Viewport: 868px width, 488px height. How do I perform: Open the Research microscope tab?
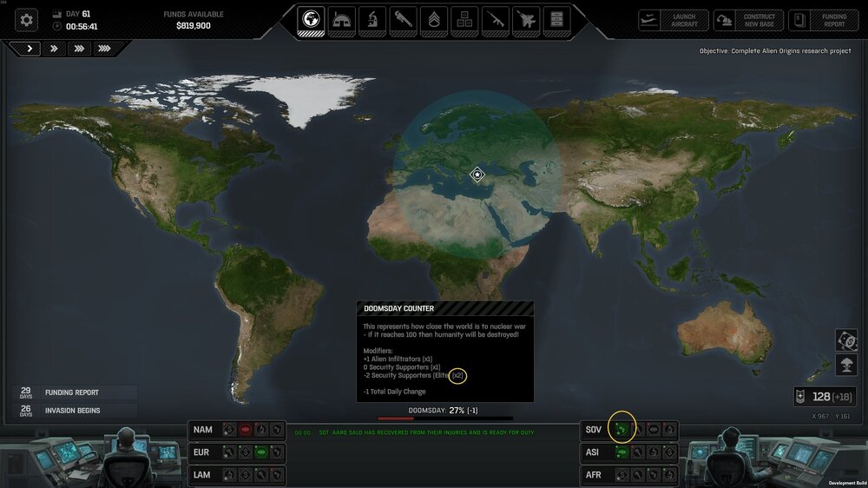tap(372, 21)
